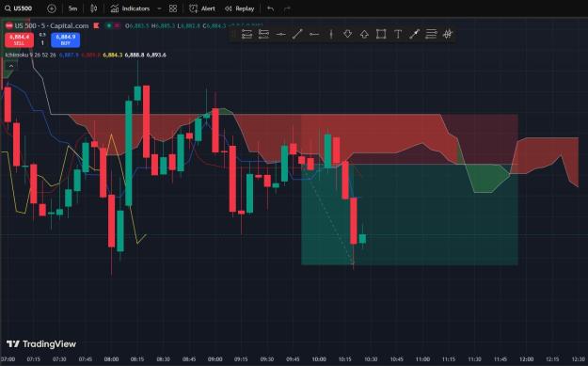Open the 5m timeframe selector
Image resolution: width=588 pixels, height=366 pixels.
[72, 8]
